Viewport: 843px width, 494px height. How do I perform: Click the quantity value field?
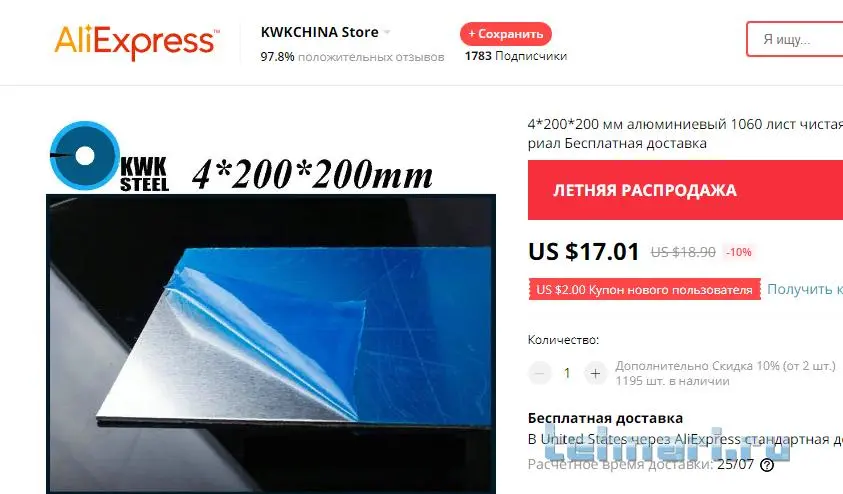click(567, 373)
